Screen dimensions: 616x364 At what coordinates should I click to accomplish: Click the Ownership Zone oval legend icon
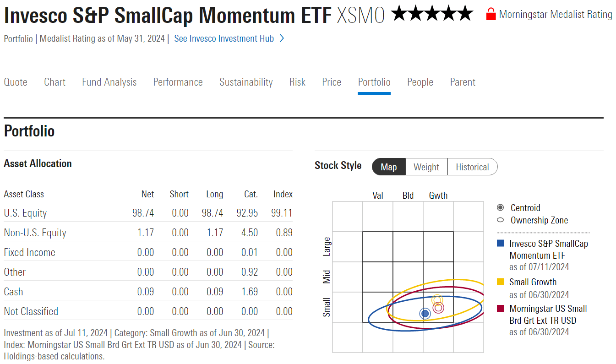pos(500,220)
